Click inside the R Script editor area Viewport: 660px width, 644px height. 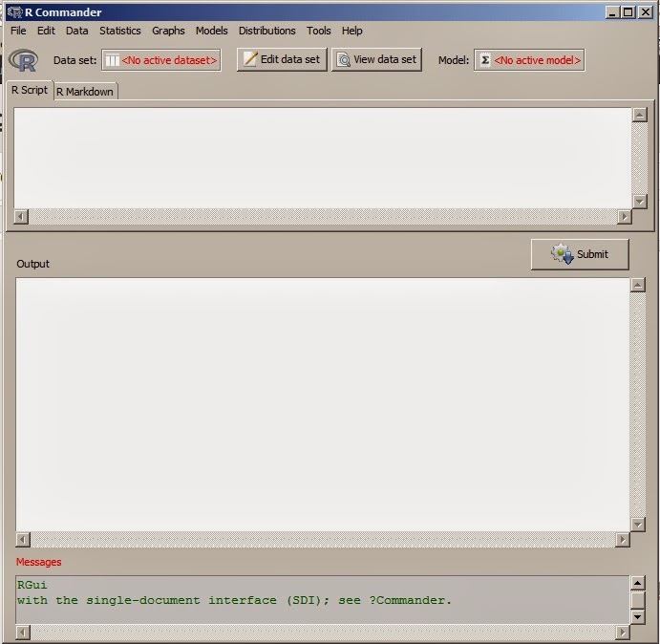[x=323, y=158]
